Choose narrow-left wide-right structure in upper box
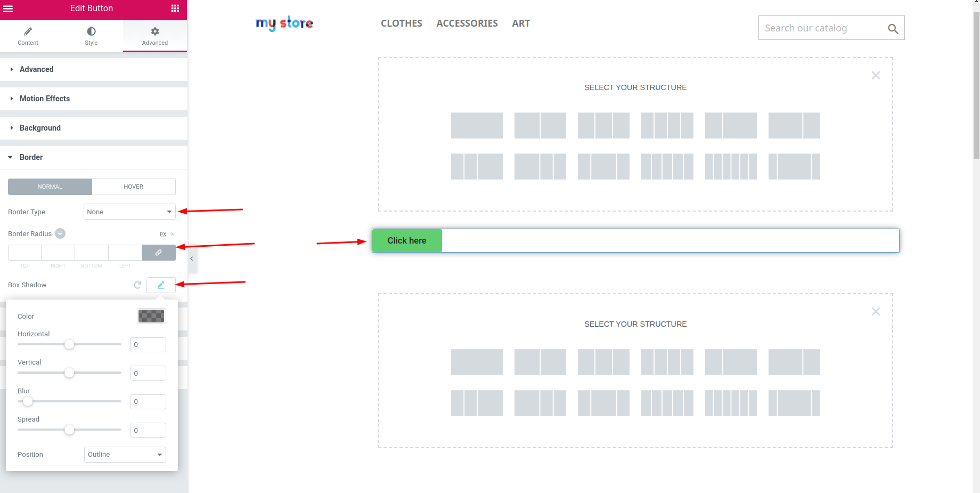 pos(731,125)
